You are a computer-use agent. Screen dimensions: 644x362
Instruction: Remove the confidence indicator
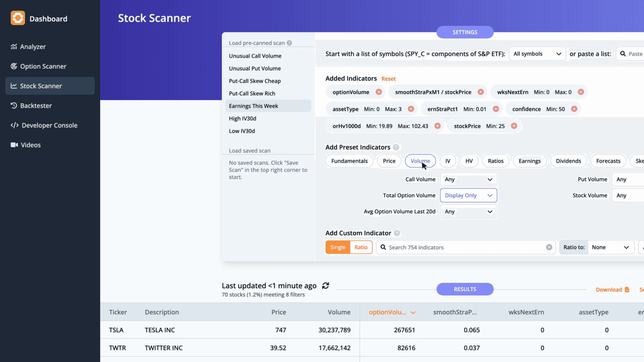tap(574, 109)
